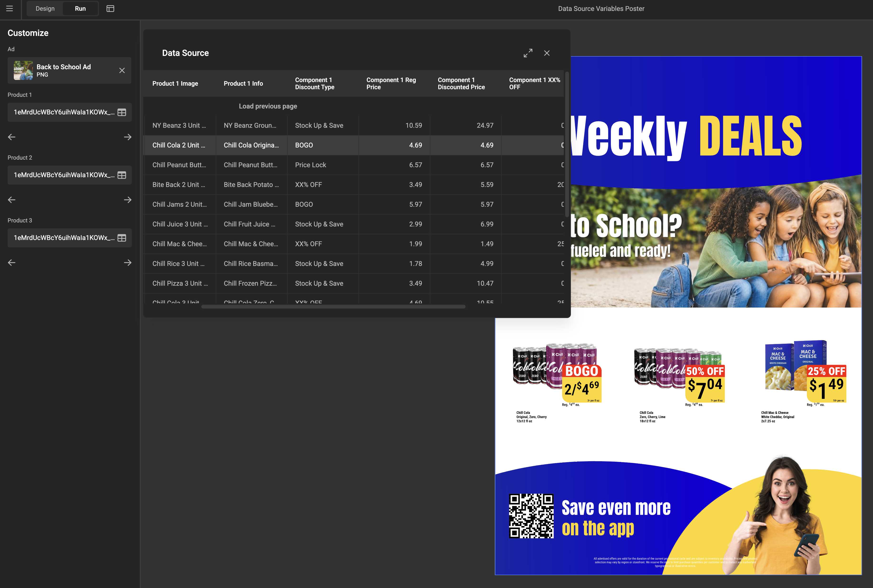873x588 pixels.
Task: Select the Chill Pizza 3 Unit row
Action: click(x=354, y=284)
